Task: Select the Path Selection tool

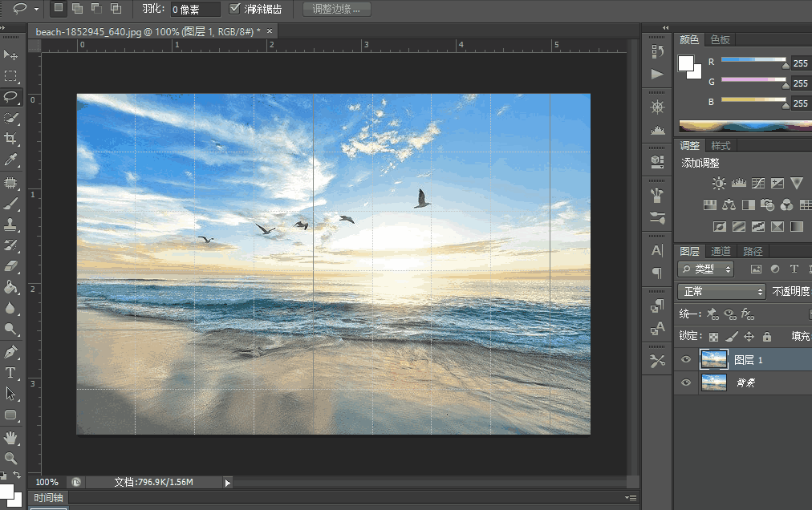Action: coord(10,394)
